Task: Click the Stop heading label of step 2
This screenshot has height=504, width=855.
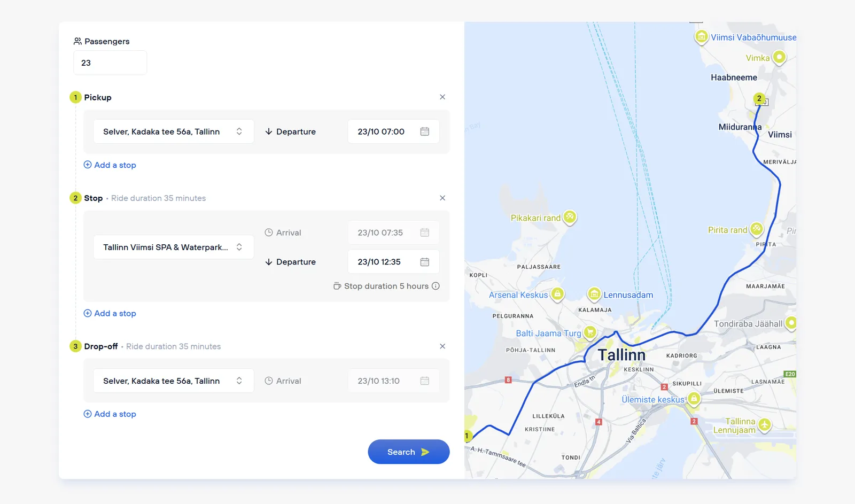Action: tap(93, 198)
